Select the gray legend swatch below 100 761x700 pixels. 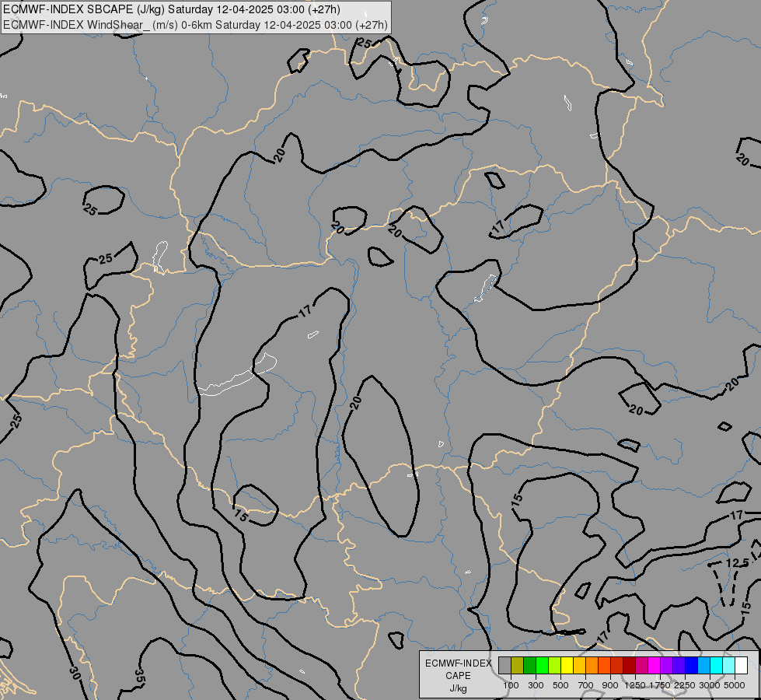click(x=504, y=665)
